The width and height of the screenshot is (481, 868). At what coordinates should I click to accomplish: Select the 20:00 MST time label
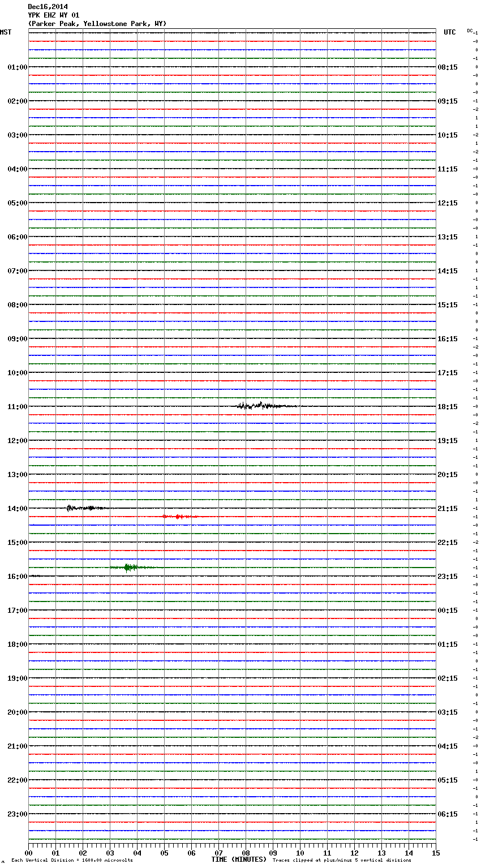tap(18, 712)
